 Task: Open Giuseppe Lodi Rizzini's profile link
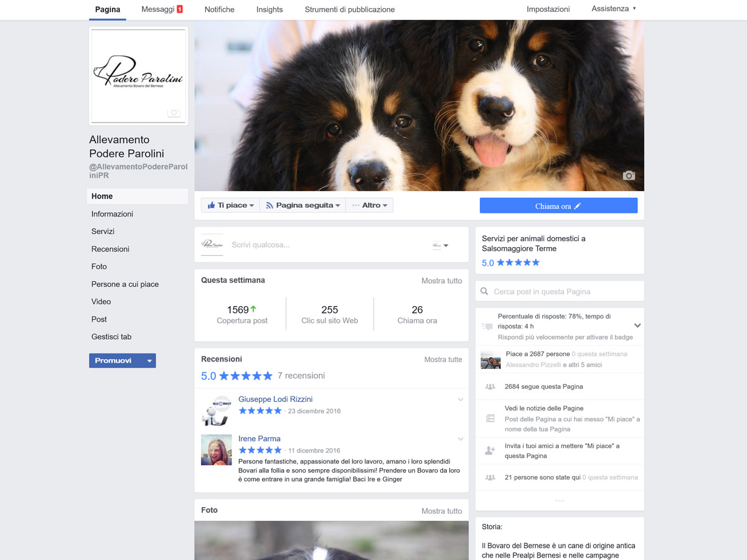pos(275,399)
